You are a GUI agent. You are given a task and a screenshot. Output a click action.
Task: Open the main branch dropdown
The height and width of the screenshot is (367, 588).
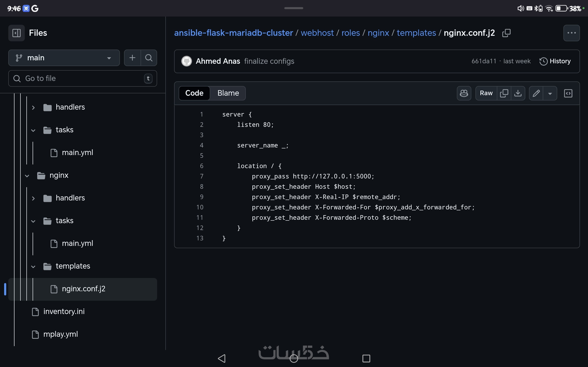click(64, 58)
